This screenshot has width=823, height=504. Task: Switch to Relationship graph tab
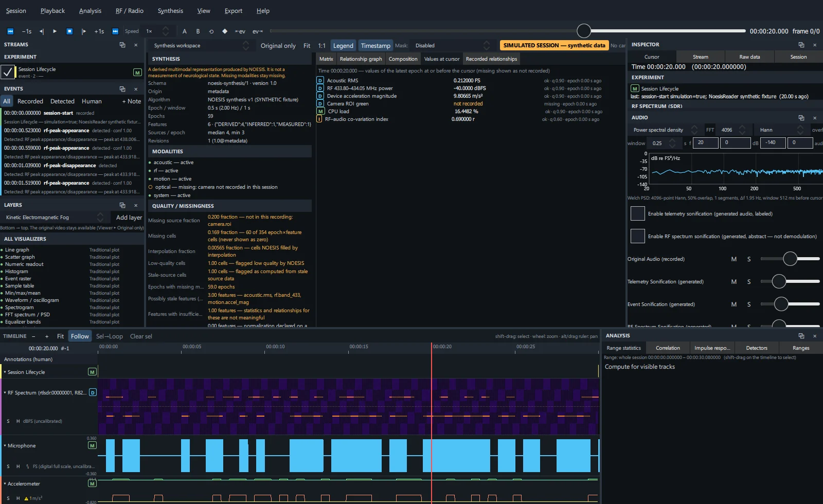point(361,59)
